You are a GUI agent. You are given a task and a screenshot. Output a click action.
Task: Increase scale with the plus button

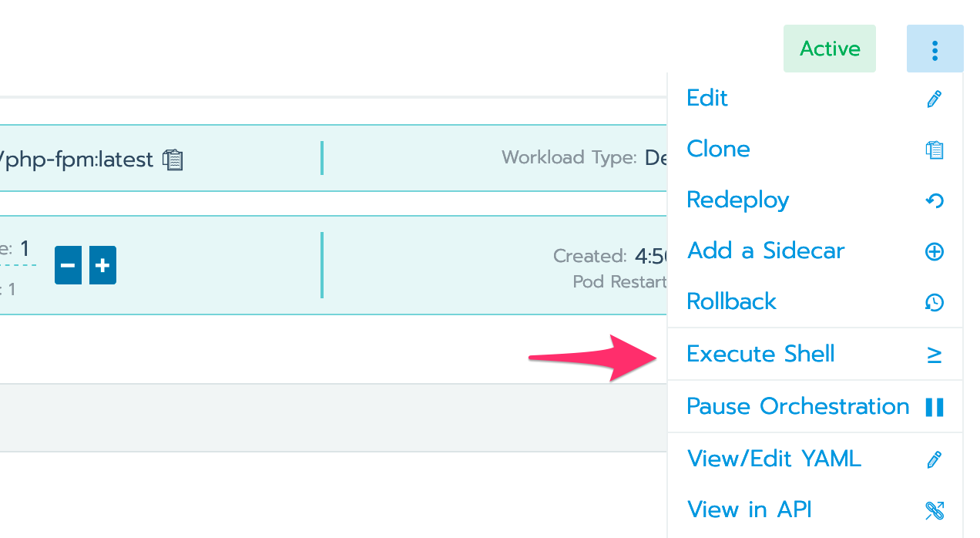(102, 266)
